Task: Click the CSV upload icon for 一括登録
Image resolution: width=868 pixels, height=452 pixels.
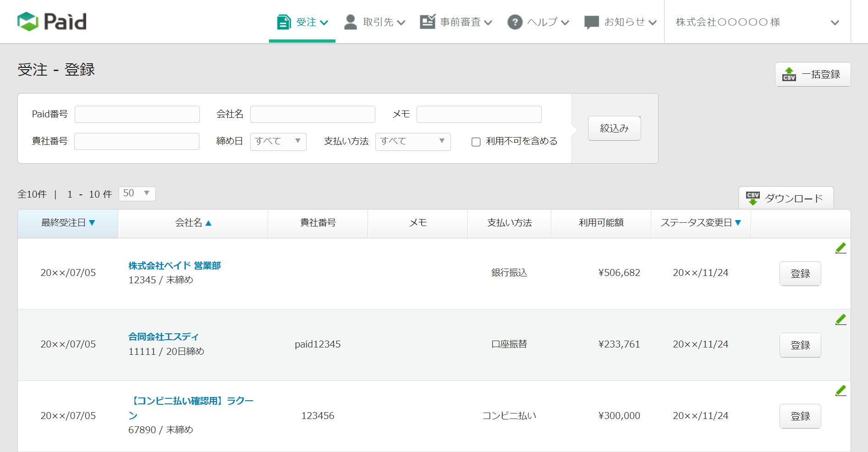Action: (x=789, y=74)
